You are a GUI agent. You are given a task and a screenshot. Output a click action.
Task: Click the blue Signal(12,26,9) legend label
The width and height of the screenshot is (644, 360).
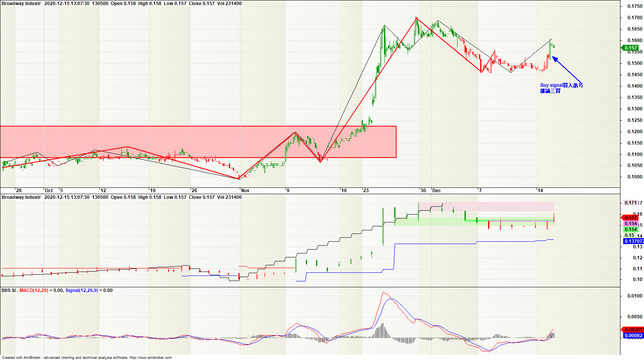82,290
